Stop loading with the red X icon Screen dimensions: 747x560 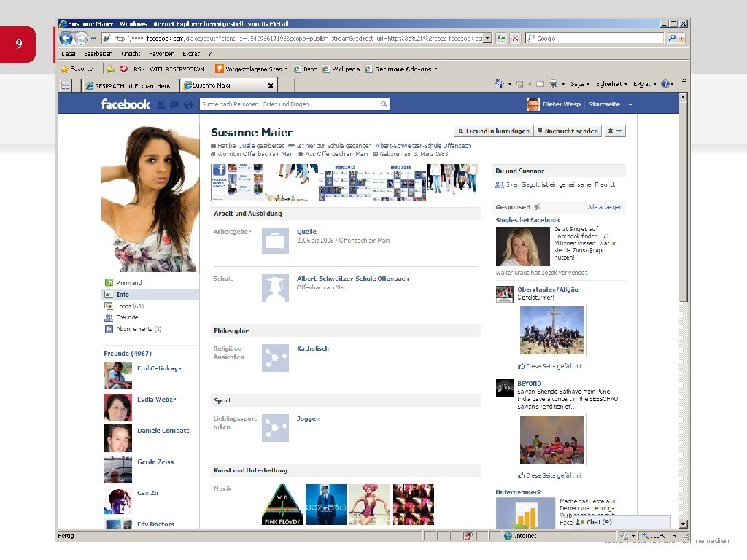click(x=515, y=38)
